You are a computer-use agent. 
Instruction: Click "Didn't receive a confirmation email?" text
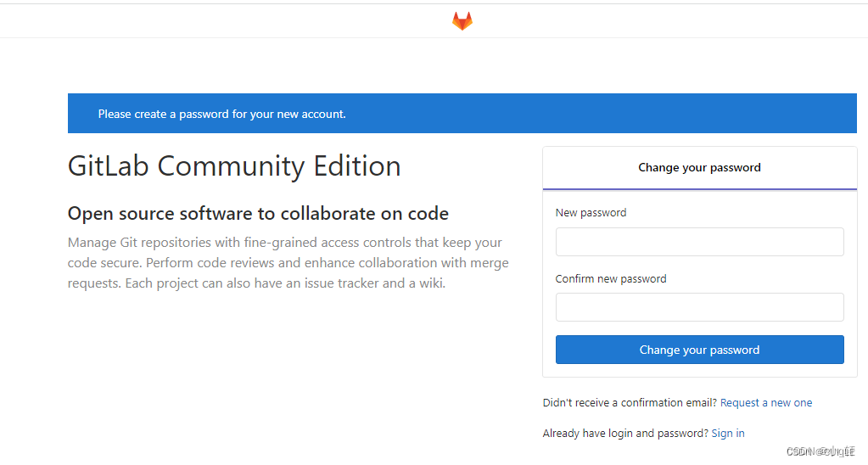630,402
